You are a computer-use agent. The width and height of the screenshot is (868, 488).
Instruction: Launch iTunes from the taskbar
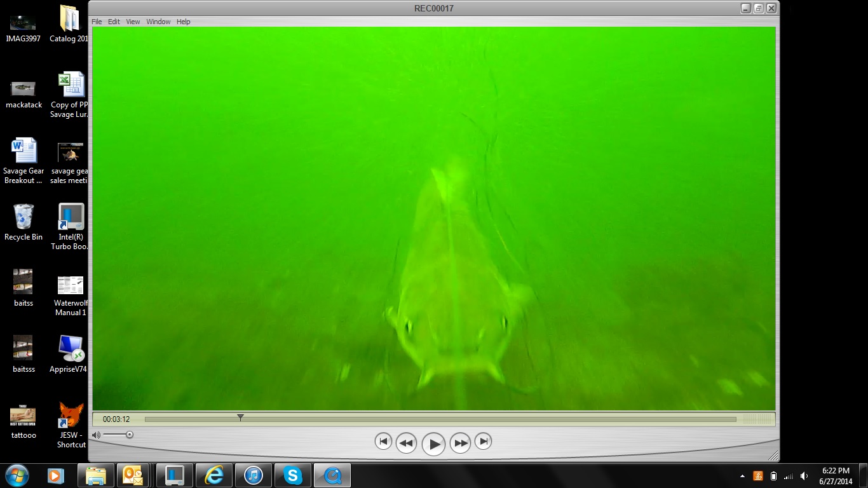253,475
